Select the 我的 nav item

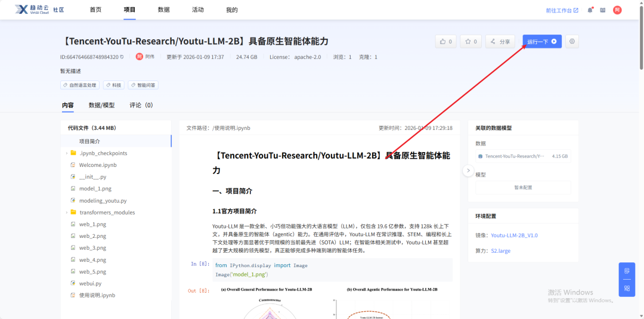231,10
